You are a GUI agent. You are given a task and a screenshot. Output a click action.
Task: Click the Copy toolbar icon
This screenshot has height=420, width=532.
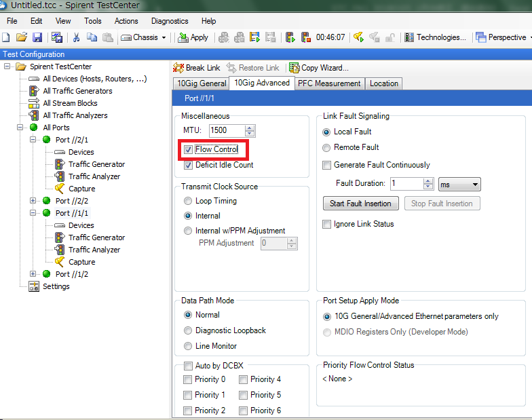point(92,37)
